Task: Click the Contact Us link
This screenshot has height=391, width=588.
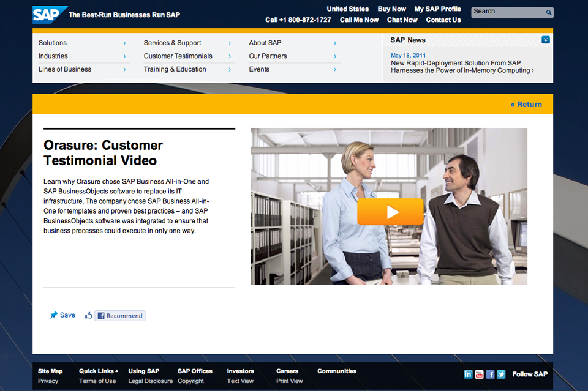Action: (x=443, y=20)
